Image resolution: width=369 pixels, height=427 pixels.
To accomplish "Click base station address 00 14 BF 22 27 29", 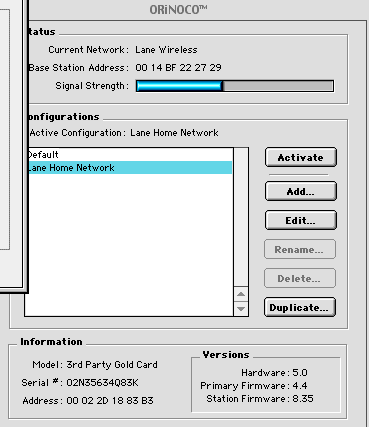I will (x=178, y=68).
